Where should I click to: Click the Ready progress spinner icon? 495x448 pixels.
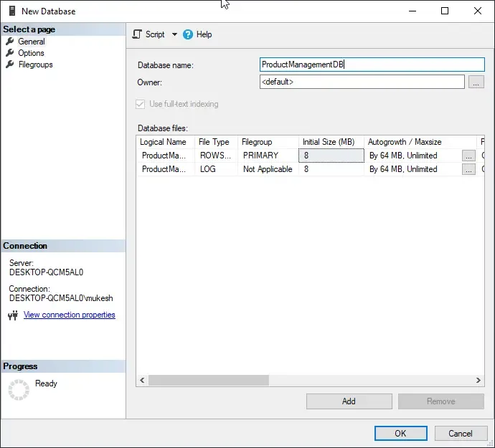point(19,389)
